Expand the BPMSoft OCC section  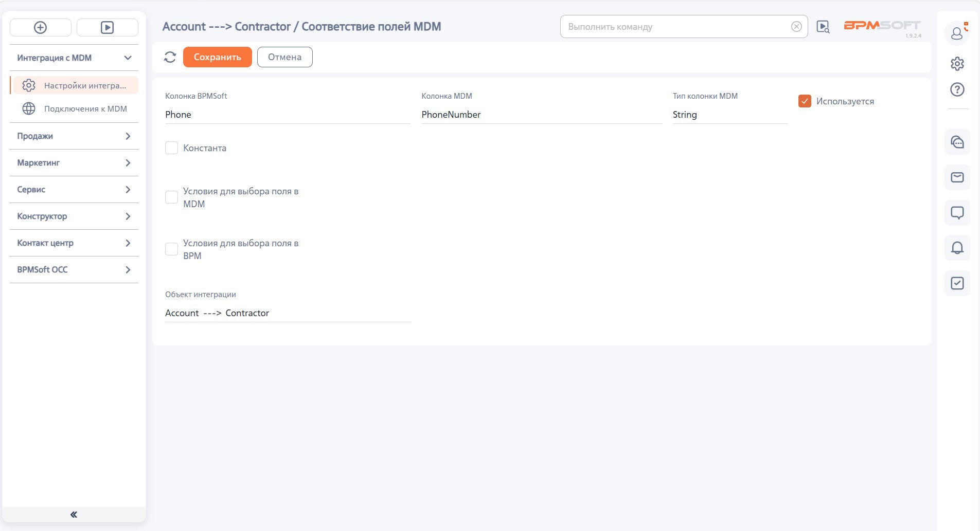(x=74, y=270)
